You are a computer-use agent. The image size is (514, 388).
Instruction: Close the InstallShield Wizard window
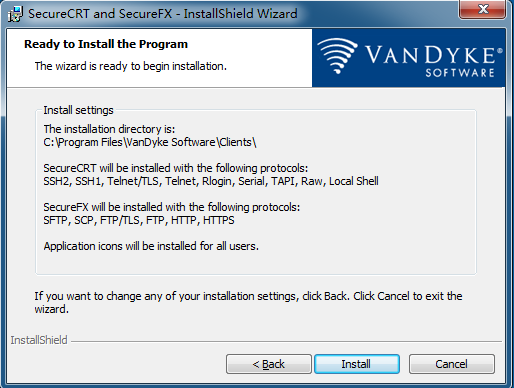pyautogui.click(x=482, y=9)
